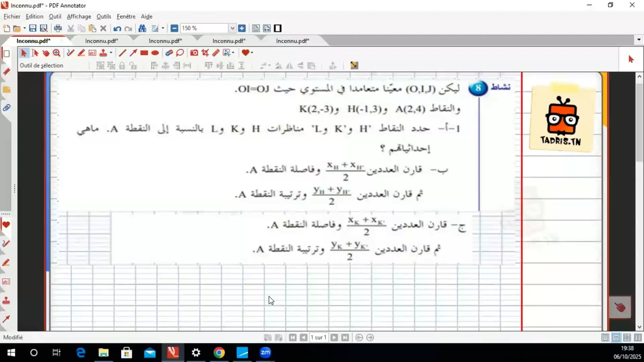
Task: Open the Affichage menu
Action: (79, 16)
